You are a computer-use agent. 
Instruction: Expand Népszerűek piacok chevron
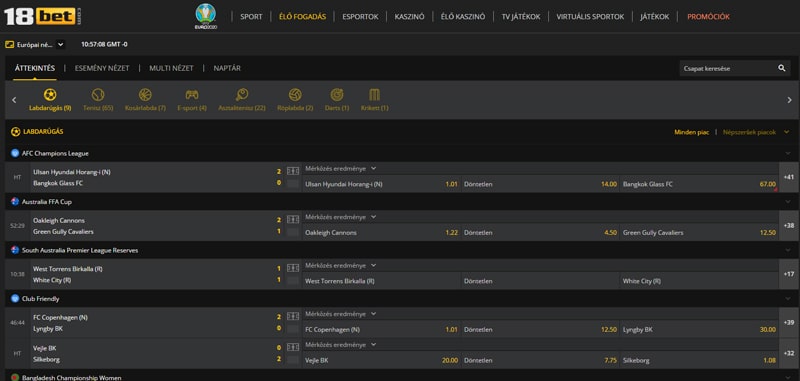pos(787,132)
